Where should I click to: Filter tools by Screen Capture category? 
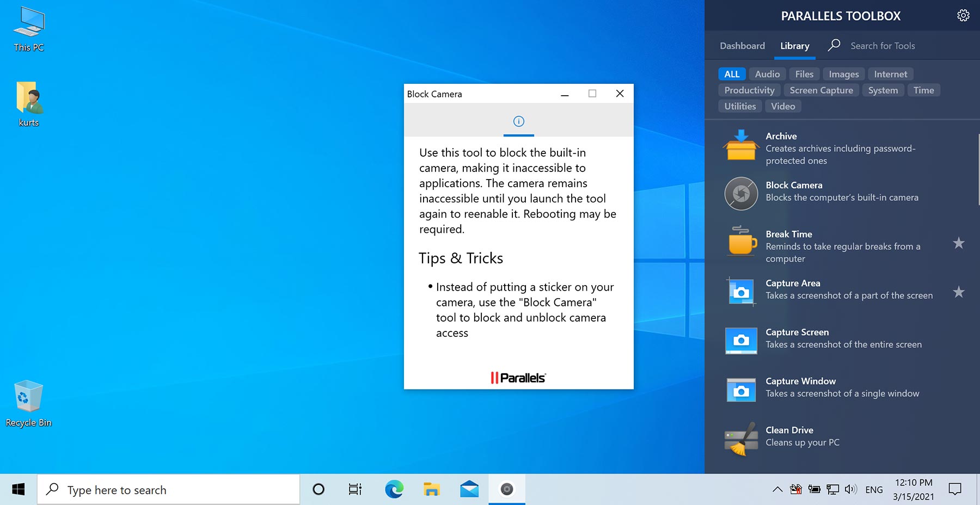click(x=822, y=90)
